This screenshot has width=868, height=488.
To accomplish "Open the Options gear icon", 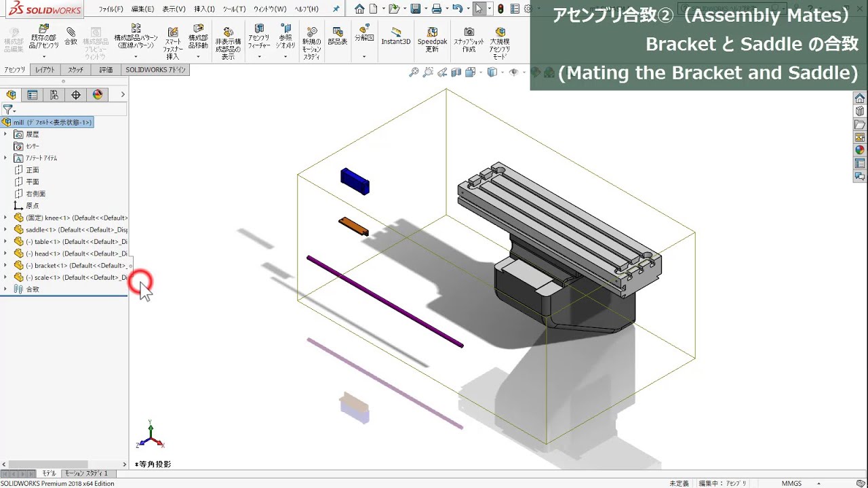I will pos(528,9).
